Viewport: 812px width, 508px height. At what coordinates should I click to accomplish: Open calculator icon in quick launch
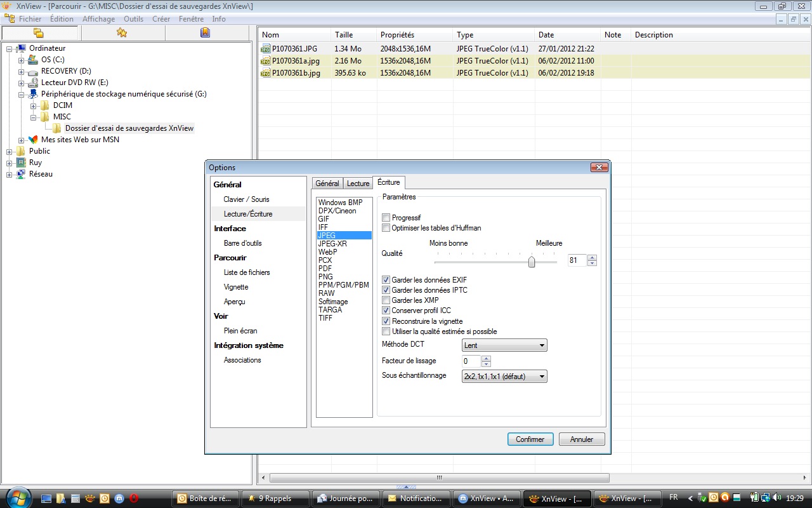point(75,498)
